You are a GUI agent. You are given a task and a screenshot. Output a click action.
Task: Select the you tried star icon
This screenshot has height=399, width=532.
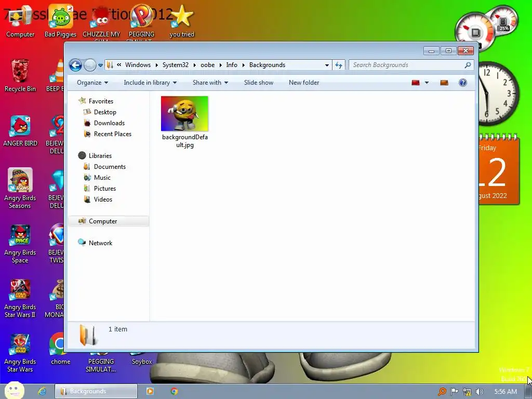(x=182, y=21)
